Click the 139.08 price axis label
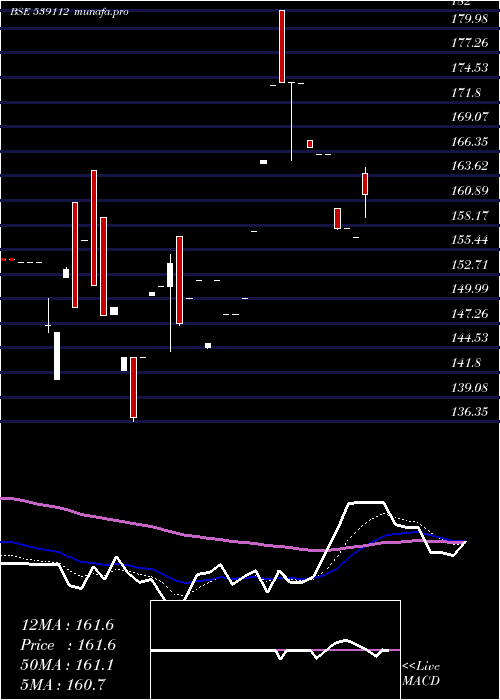Screen dimensions: 500x700 [x=470, y=388]
